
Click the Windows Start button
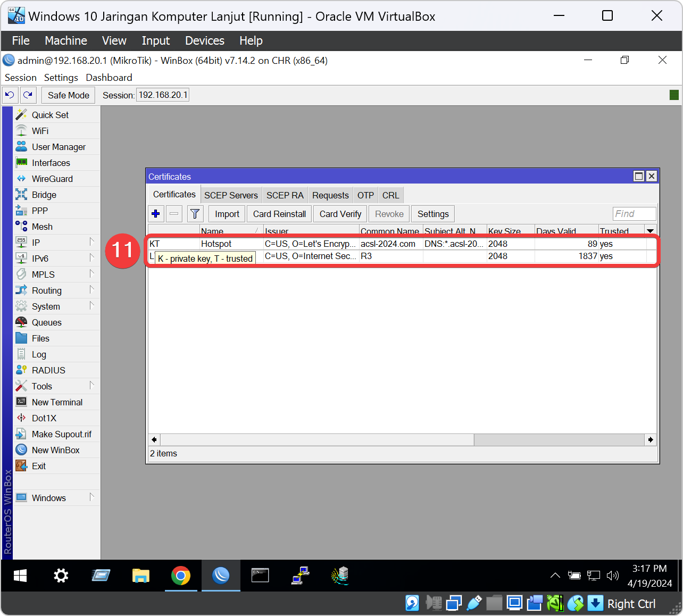pos(20,576)
